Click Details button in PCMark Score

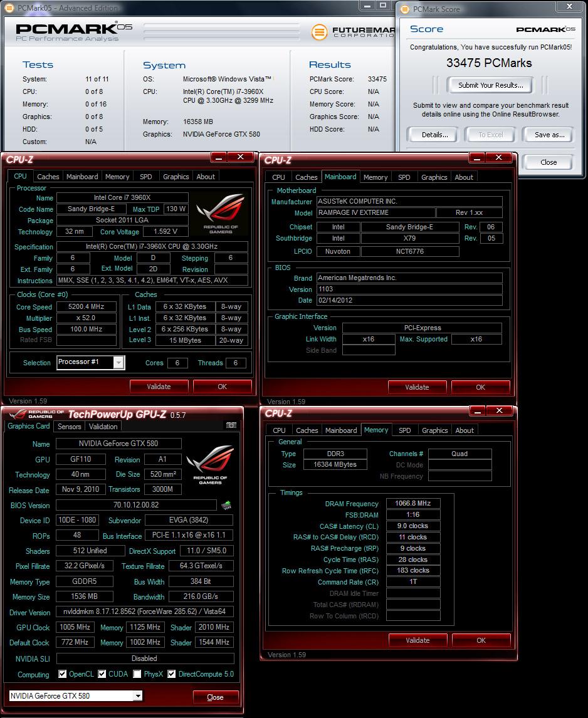[x=434, y=135]
